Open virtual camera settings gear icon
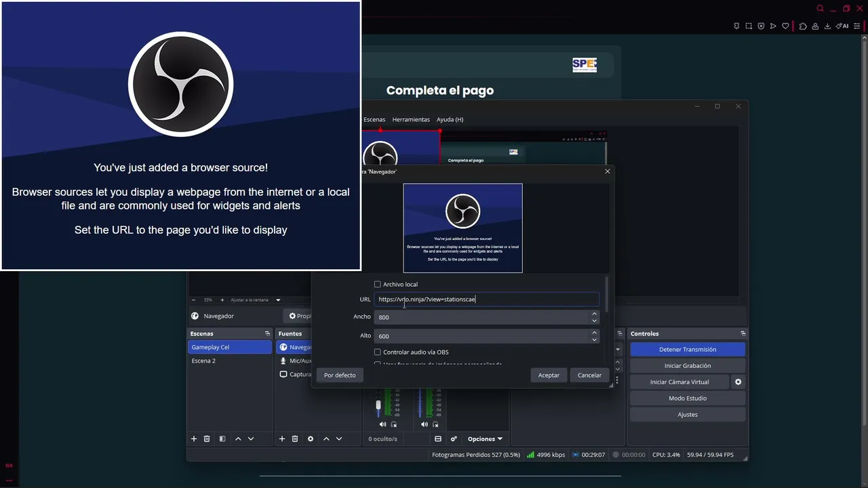Image resolution: width=868 pixels, height=488 pixels. click(x=738, y=382)
